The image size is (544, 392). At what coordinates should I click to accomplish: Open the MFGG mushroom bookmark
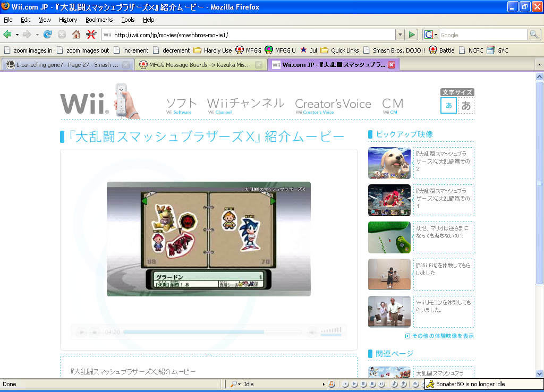click(x=248, y=50)
